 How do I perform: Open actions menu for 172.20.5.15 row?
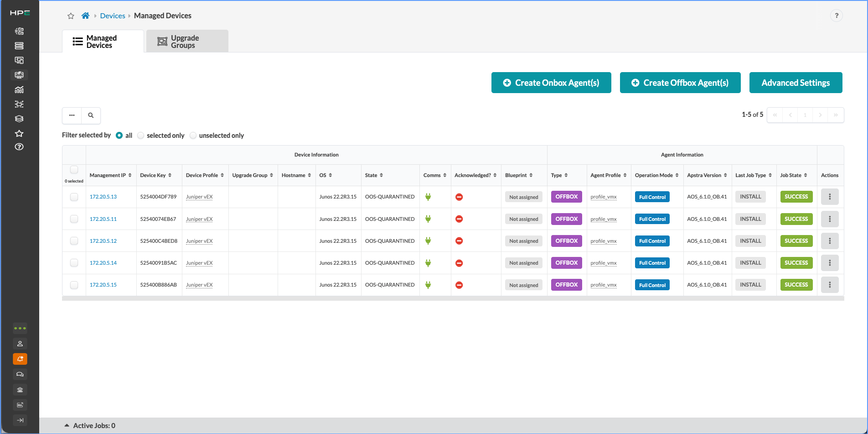[830, 285]
